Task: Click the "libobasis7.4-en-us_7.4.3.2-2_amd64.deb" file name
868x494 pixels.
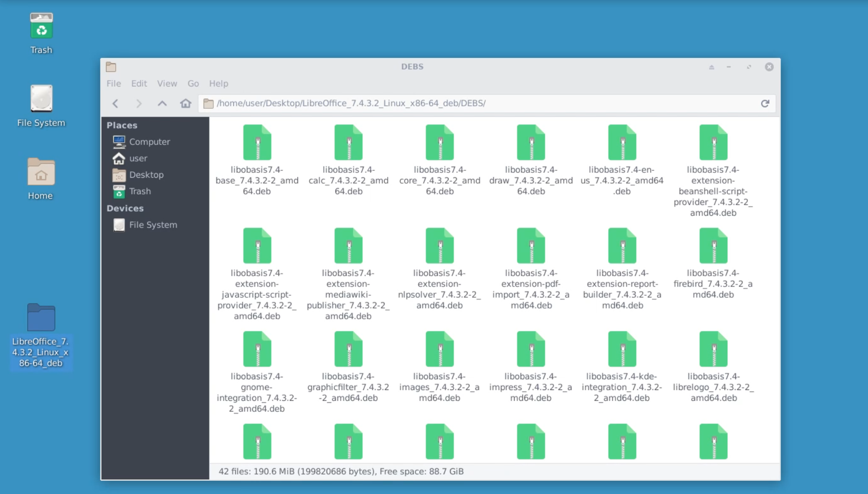Action: 622,181
